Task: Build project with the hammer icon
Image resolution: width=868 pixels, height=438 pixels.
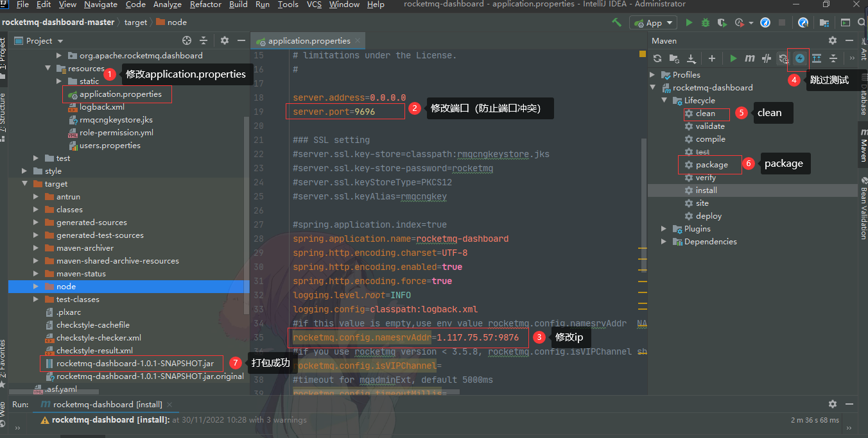Action: pos(616,22)
